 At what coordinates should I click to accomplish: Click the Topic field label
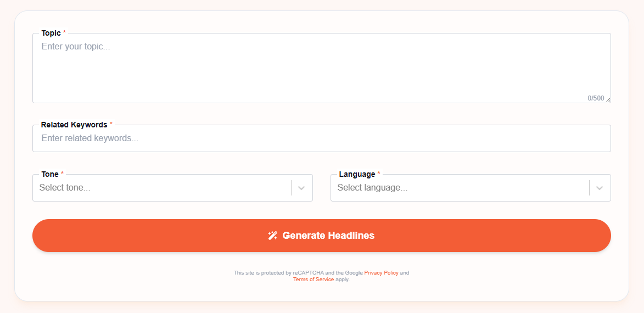(52, 33)
